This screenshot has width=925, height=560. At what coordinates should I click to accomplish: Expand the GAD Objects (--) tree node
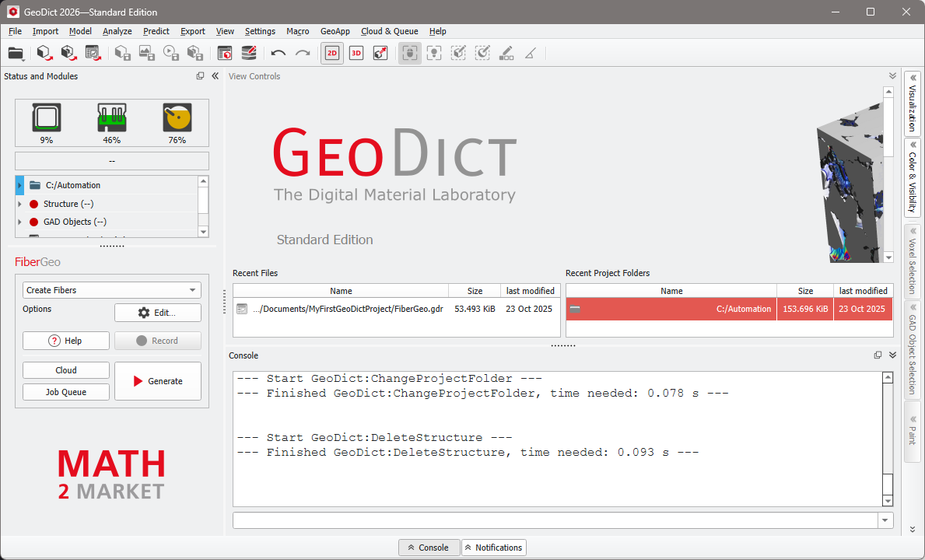[x=19, y=222]
